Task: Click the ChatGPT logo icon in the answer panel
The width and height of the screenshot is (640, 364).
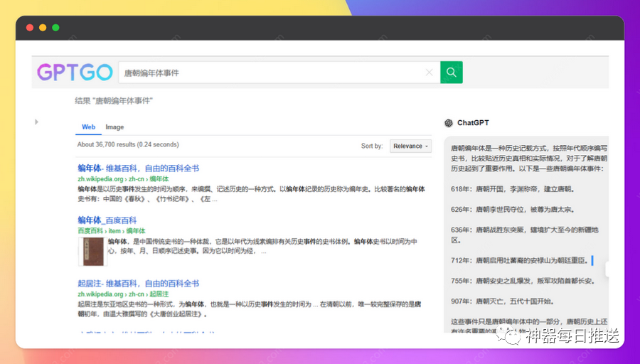Action: (449, 123)
